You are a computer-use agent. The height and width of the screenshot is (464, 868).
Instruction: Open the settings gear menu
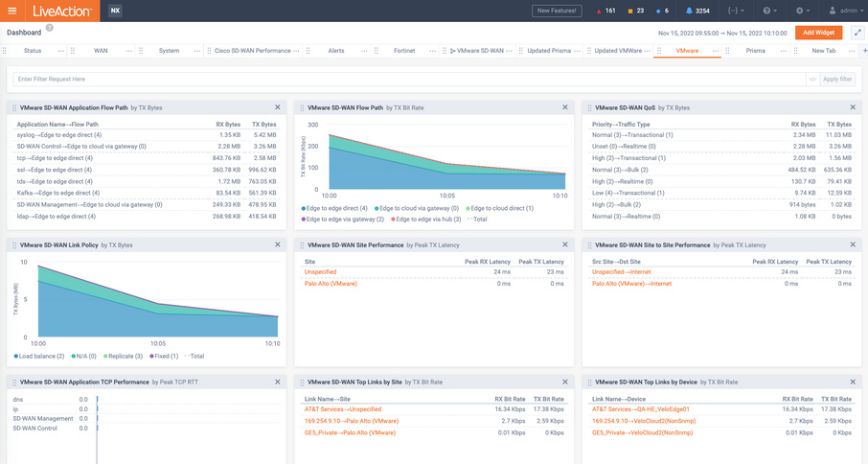tap(803, 11)
